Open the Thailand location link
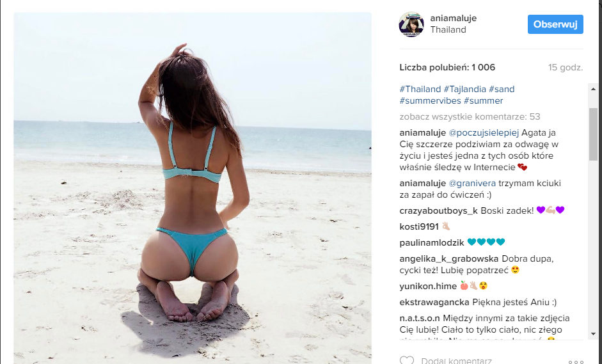602x364 pixels. pos(448,29)
